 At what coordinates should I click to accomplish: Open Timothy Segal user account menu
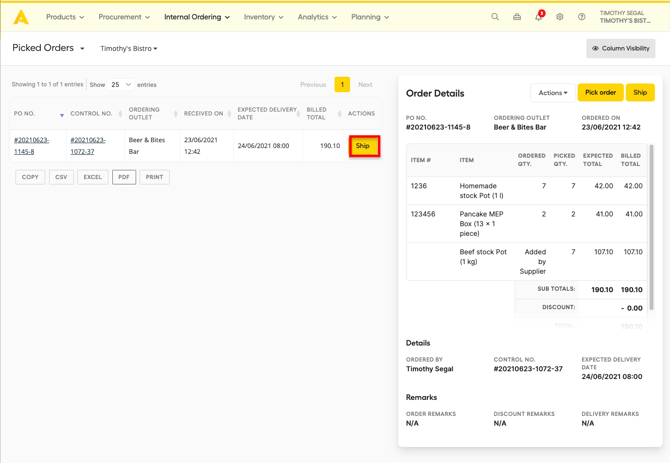pyautogui.click(x=625, y=17)
